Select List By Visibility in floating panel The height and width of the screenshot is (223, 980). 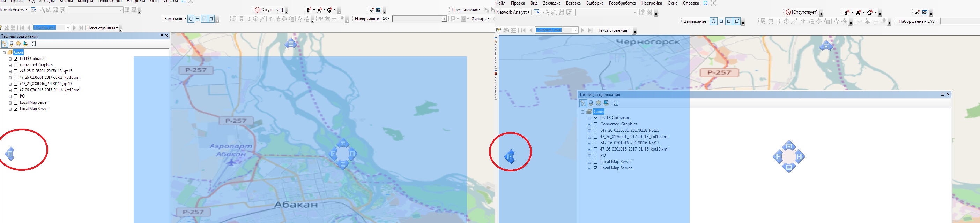point(599,103)
